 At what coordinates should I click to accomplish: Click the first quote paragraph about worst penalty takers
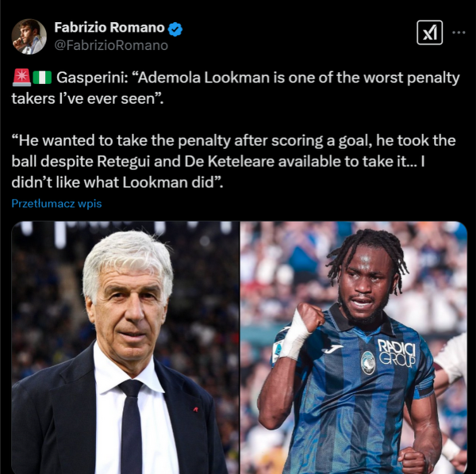click(236, 88)
